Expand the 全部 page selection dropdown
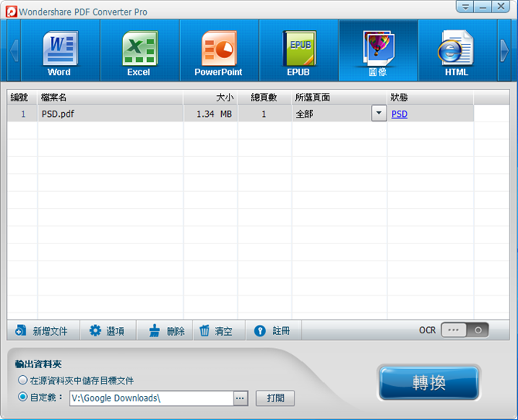 [x=379, y=114]
